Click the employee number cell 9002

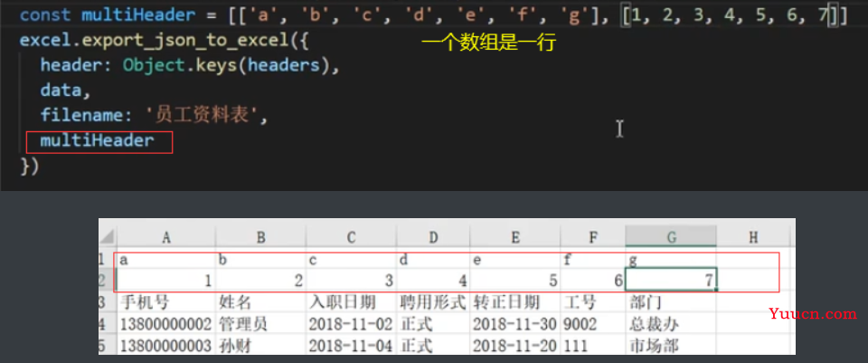(x=593, y=324)
